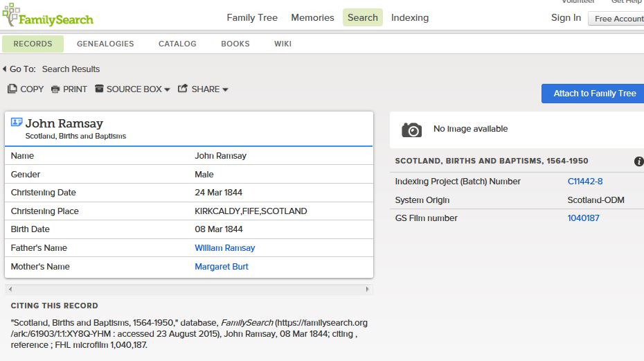The image size is (644, 361).
Task: Click the Copy icon in toolbar
Action: coord(12,89)
